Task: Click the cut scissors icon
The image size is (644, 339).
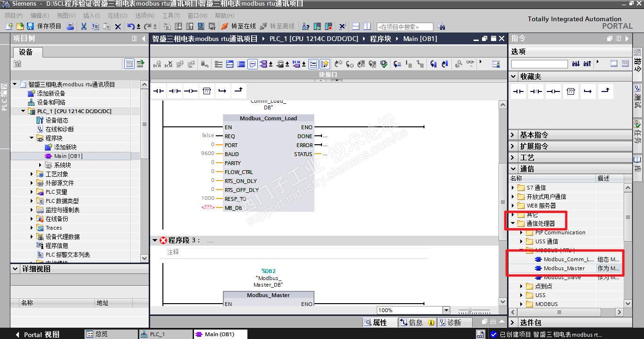Action: tap(84, 26)
